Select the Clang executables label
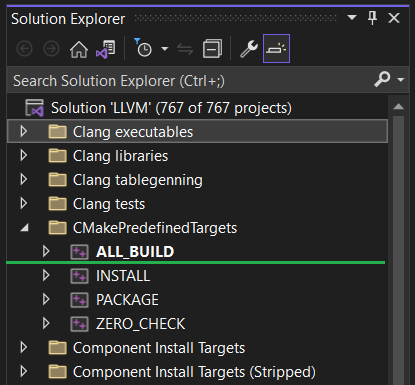The width and height of the screenshot is (415, 385). pyautogui.click(x=133, y=132)
